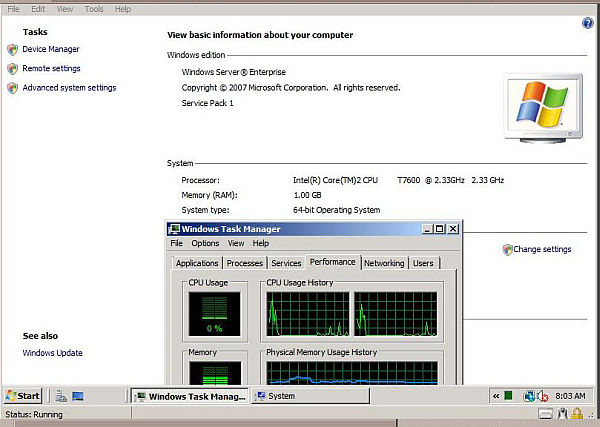
Task: Open the Start menu
Action: 23,396
